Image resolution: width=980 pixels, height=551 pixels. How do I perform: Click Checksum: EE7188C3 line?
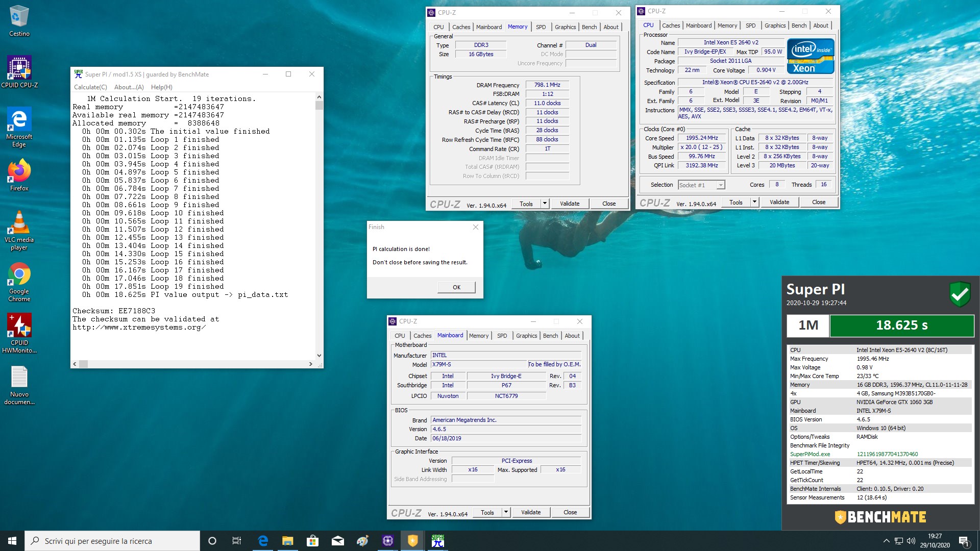pyautogui.click(x=114, y=311)
